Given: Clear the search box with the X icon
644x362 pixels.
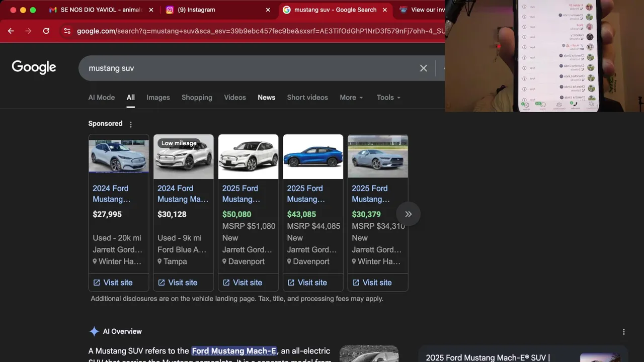Looking at the screenshot, I should 424,68.
